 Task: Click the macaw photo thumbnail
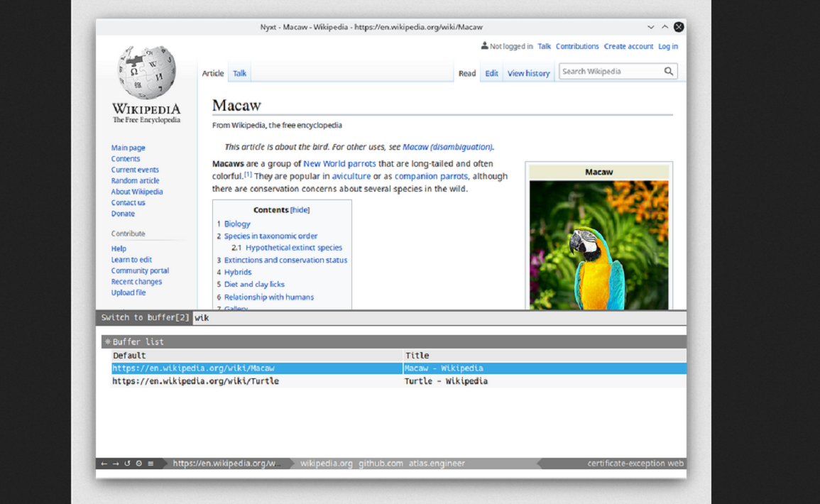(x=598, y=245)
